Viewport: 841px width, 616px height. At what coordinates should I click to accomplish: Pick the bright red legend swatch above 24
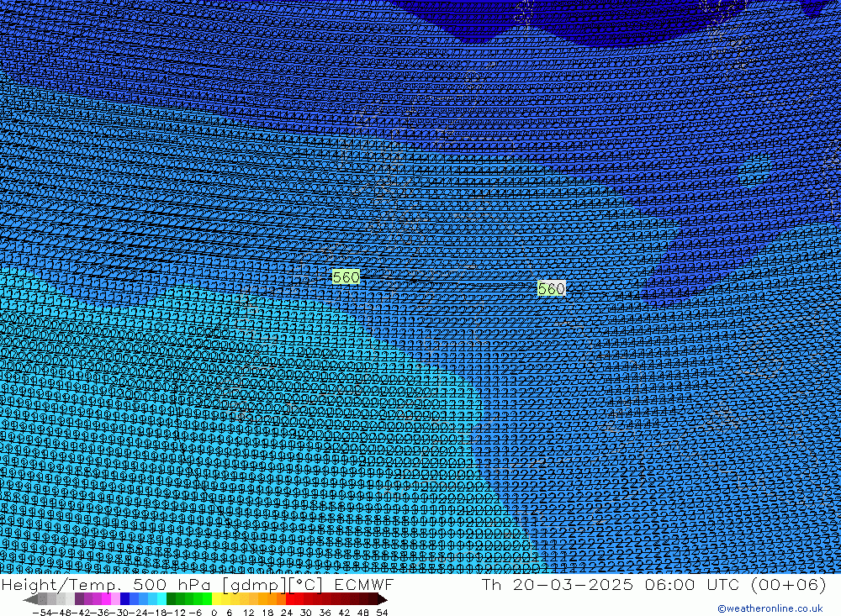[290, 599]
